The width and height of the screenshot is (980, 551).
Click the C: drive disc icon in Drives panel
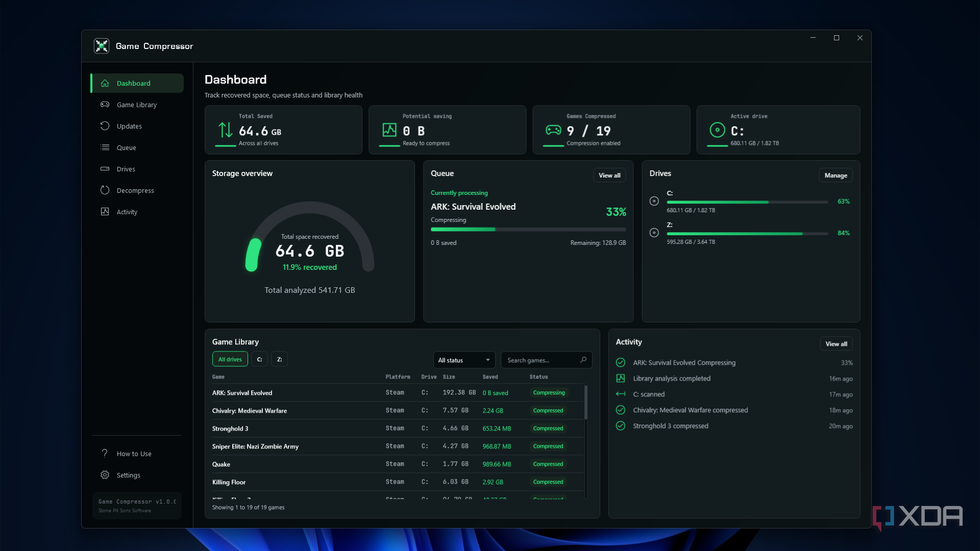click(x=654, y=201)
